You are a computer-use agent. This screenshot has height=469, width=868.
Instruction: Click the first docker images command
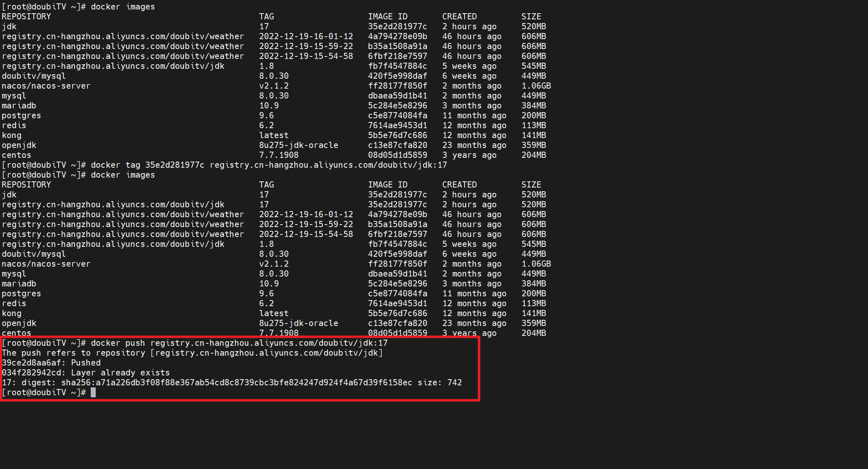click(123, 7)
